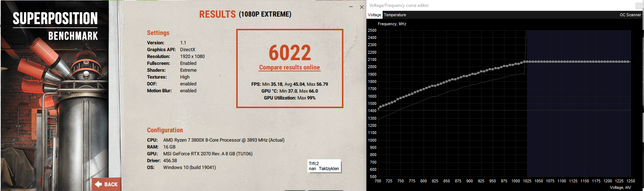Click the resolution value 1920 x 1080
Viewport: 644px width, 191px height.
coord(192,56)
